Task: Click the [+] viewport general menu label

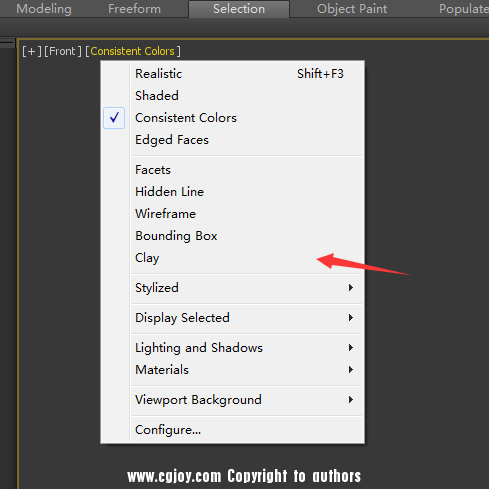Action: (x=32, y=51)
